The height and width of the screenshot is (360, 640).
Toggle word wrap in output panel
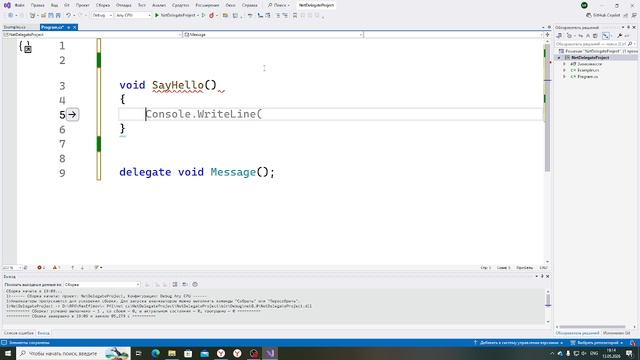tap(185, 284)
